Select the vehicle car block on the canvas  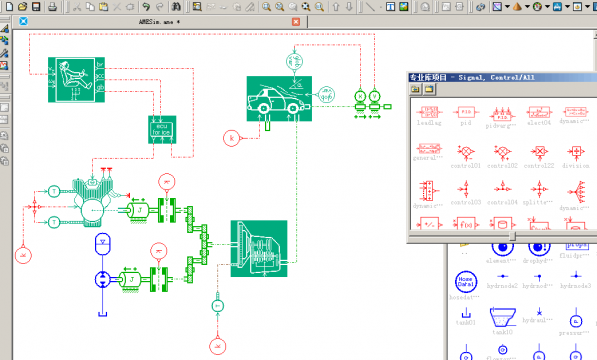click(x=279, y=99)
